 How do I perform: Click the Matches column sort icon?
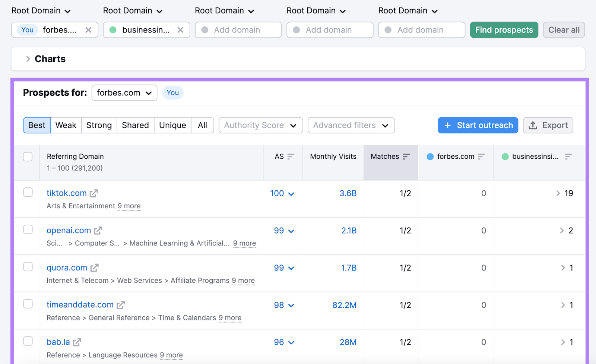point(406,156)
